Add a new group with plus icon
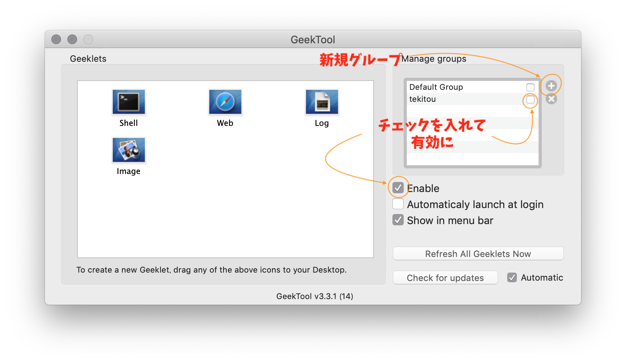Screen dimensions: 626x364 pyautogui.click(x=551, y=85)
